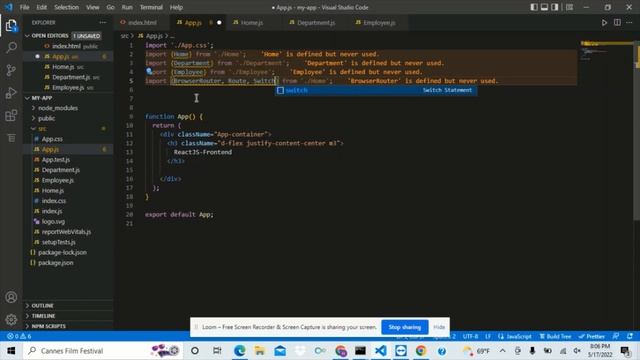Click the Prettier status bar item
Image resolution: width=640 pixels, height=360 pixels.
tap(592, 336)
